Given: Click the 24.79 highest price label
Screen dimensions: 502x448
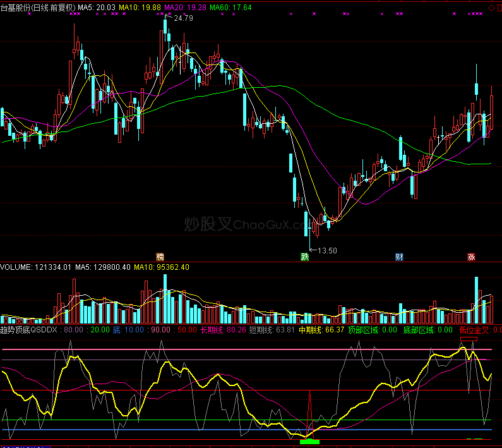Looking at the screenshot, I should (x=182, y=18).
